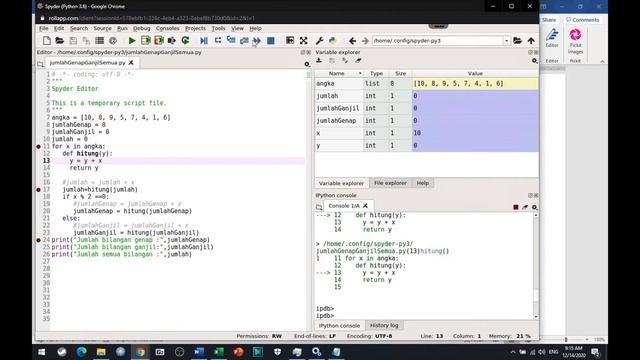Stop current command red square in console
The height and width of the screenshot is (360, 640).
516,207
